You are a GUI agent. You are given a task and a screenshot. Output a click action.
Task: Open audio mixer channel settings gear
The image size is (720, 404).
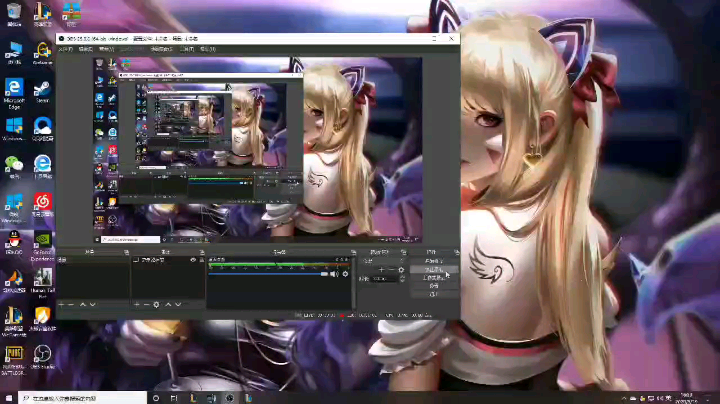point(345,274)
